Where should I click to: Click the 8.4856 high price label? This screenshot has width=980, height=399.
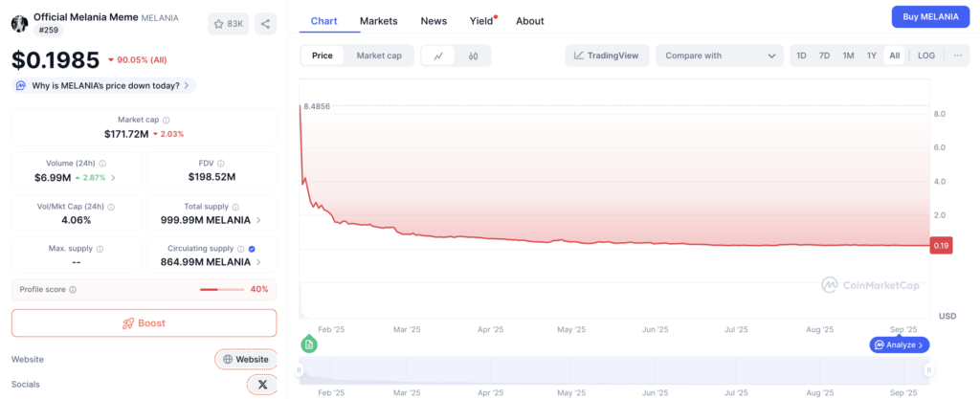coord(317,107)
